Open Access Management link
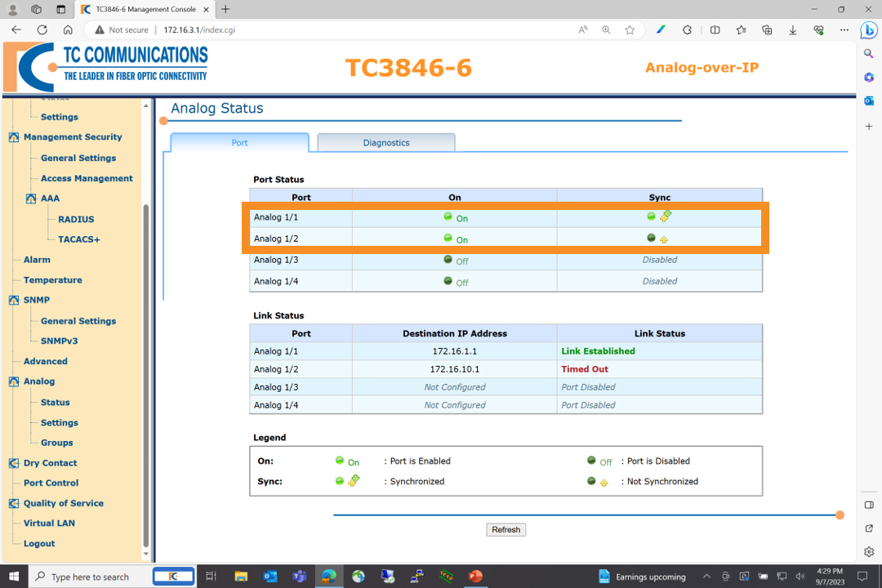Screen dimensions: 882x588 [x=87, y=178]
